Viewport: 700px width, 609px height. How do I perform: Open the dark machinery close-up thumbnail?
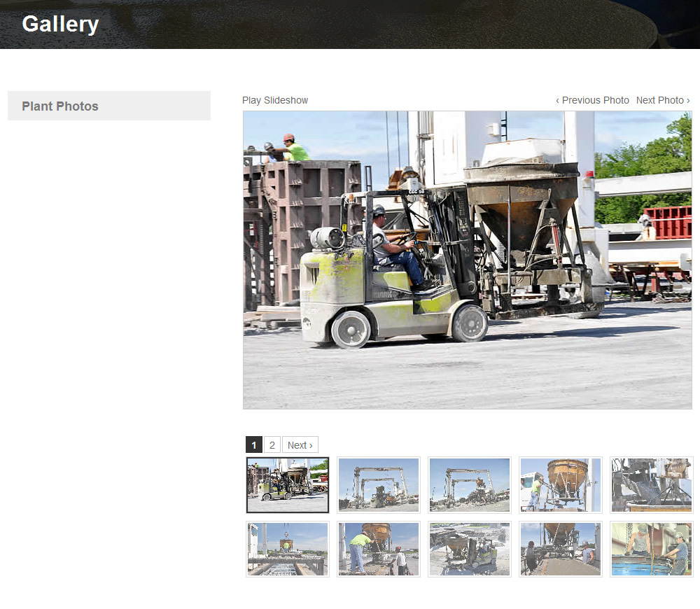tap(652, 485)
